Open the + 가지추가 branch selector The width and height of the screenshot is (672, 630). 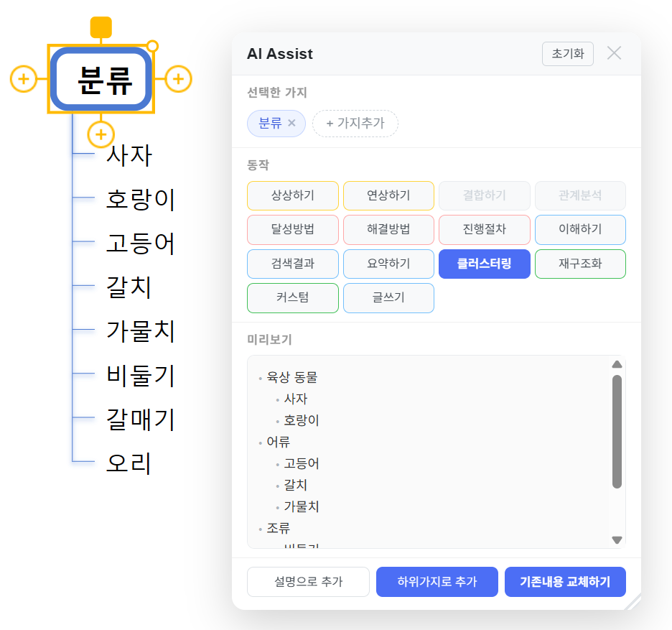(x=355, y=123)
